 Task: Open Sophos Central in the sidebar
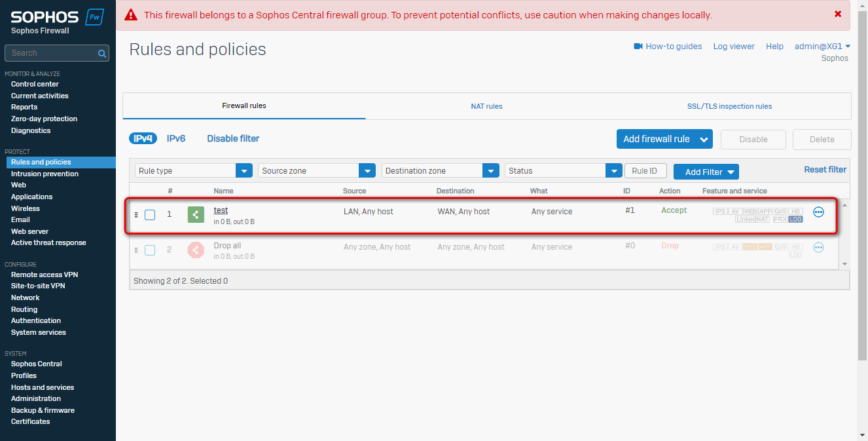pyautogui.click(x=37, y=364)
